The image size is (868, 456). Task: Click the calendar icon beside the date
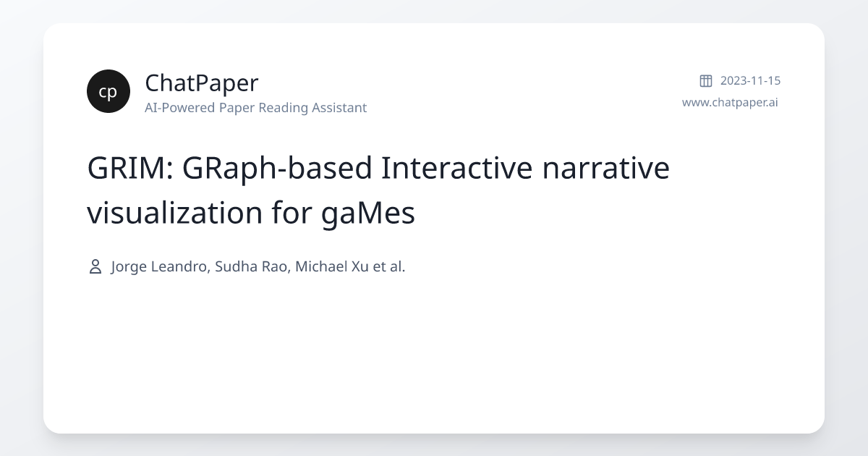[x=706, y=80]
